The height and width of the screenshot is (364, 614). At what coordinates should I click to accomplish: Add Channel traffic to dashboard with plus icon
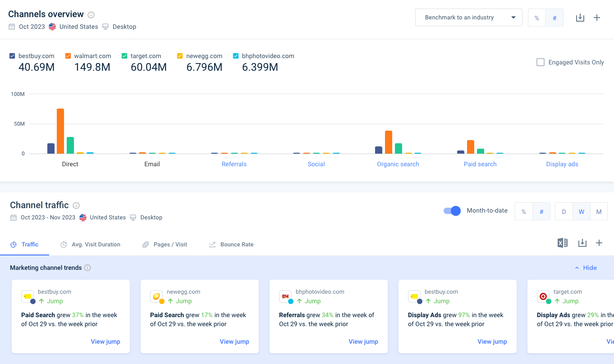(x=599, y=243)
